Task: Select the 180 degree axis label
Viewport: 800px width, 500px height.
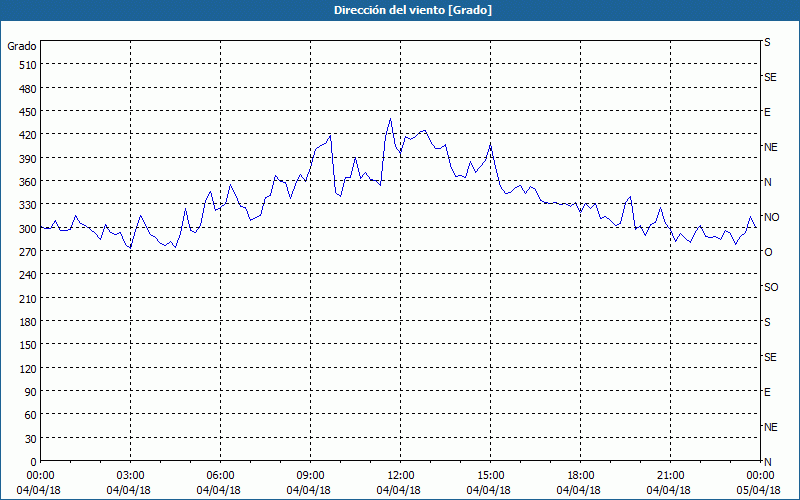Action: click(28, 322)
